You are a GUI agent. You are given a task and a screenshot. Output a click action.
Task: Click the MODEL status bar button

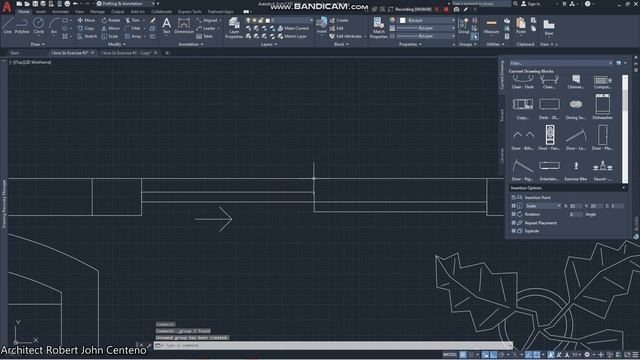point(450,355)
